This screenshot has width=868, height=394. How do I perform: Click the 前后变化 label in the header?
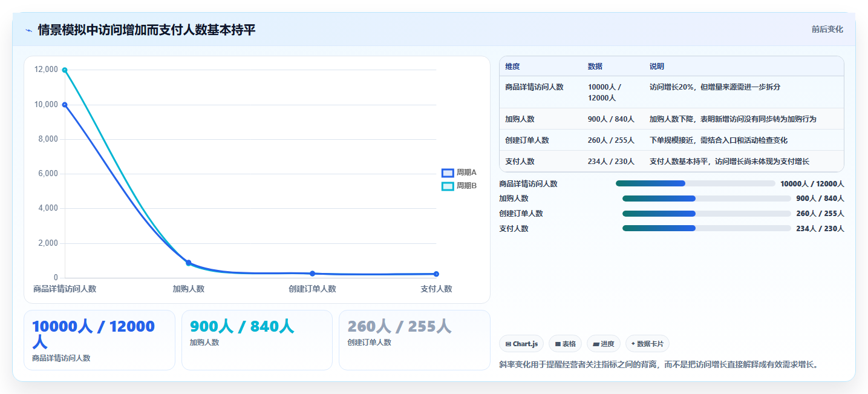[827, 30]
